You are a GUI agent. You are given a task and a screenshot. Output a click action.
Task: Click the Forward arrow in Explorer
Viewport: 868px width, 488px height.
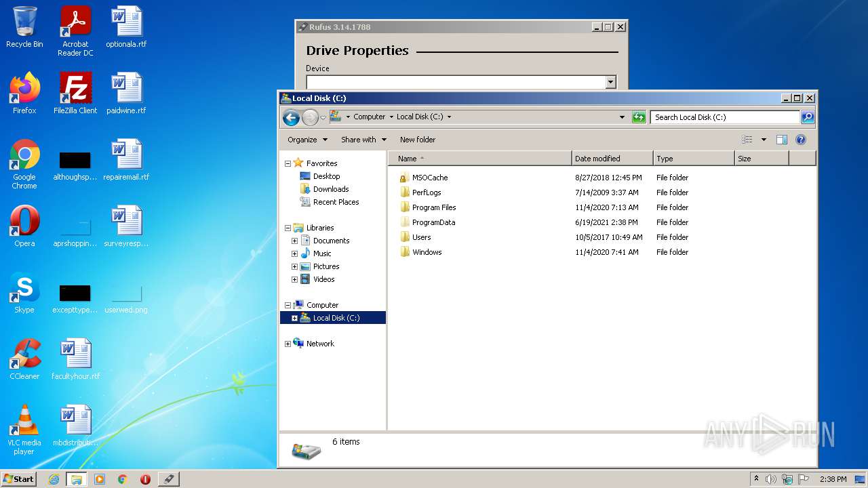[310, 117]
